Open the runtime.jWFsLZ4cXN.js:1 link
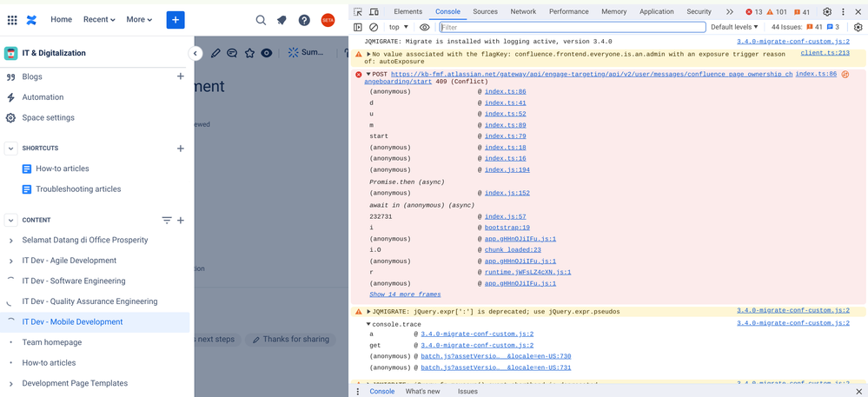This screenshot has width=868, height=397. click(x=528, y=273)
